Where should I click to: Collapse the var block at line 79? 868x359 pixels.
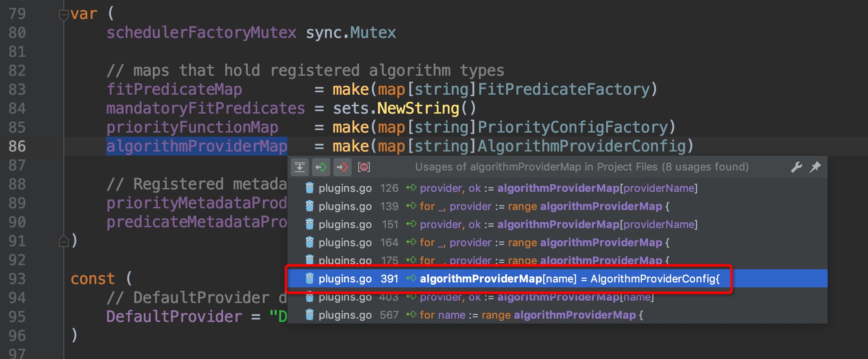pos(63,15)
